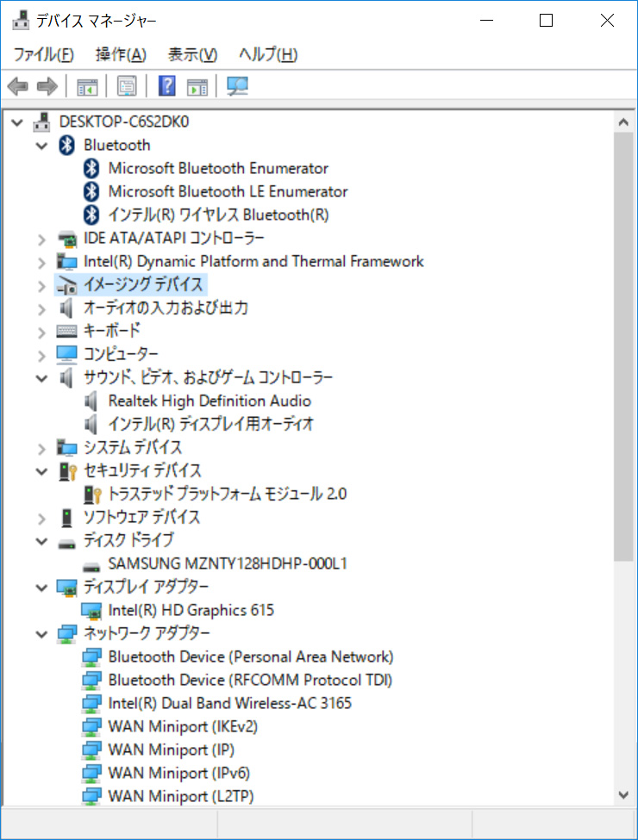Minimize the Device Manager window

tap(486, 21)
